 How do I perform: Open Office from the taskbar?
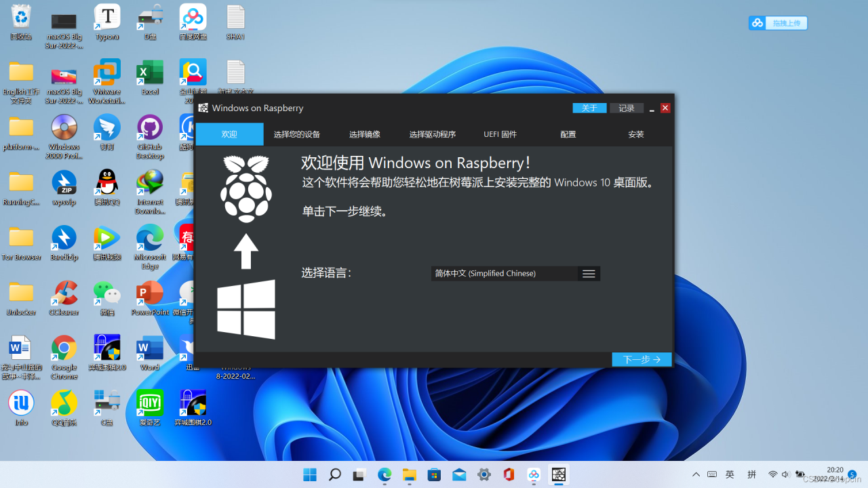tap(509, 474)
